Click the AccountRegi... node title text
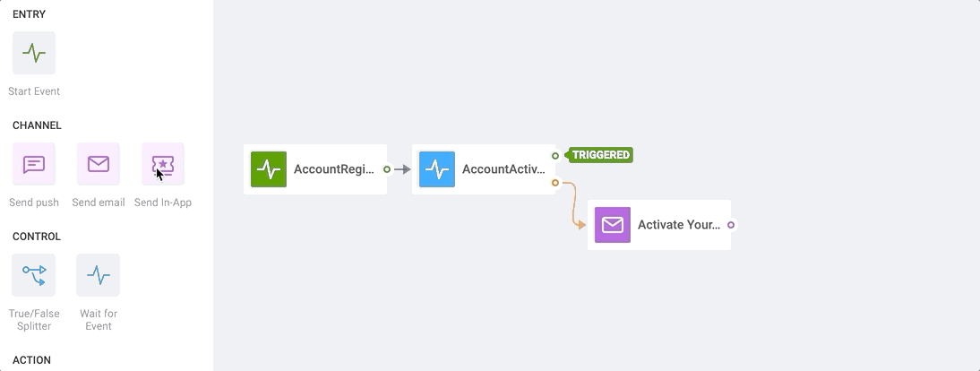The height and width of the screenshot is (371, 980). click(334, 168)
